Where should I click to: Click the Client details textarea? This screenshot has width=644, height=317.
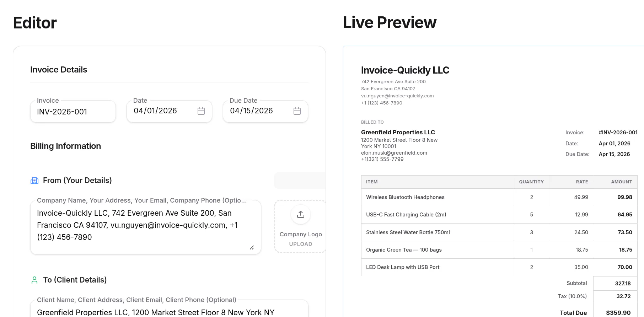[169, 308]
